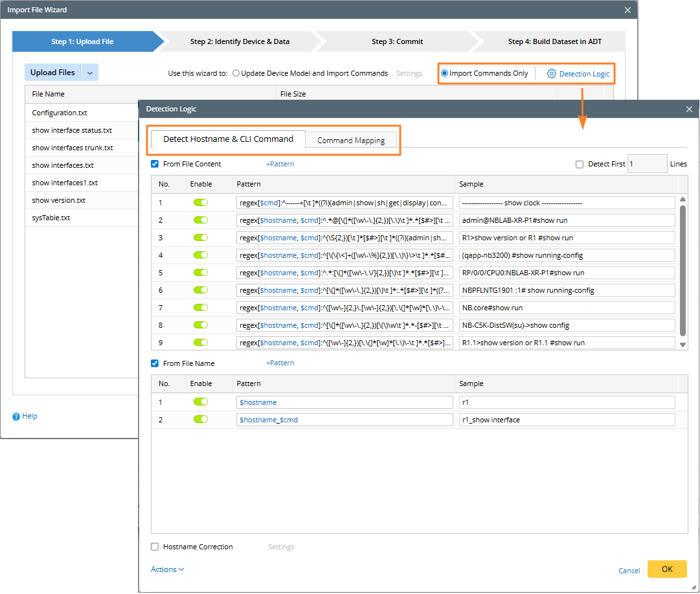The height and width of the screenshot is (594, 700).
Task: Click the Detection Logic gear icon
Action: pyautogui.click(x=552, y=74)
